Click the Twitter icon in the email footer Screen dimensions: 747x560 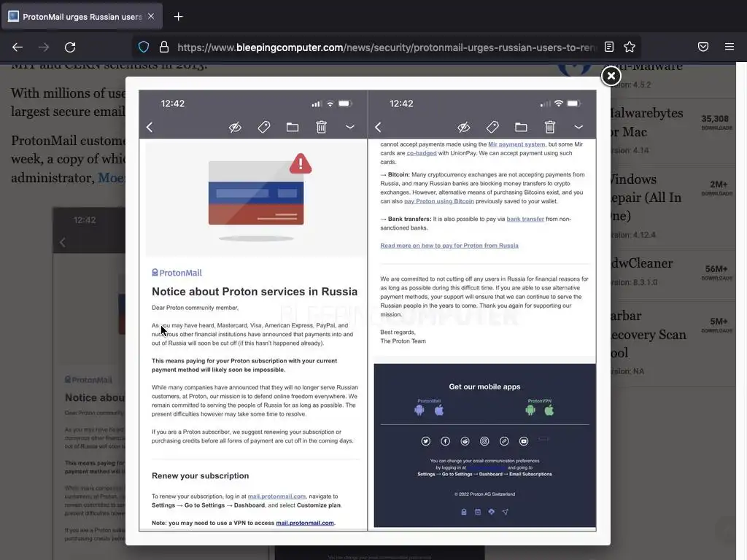[x=426, y=441]
